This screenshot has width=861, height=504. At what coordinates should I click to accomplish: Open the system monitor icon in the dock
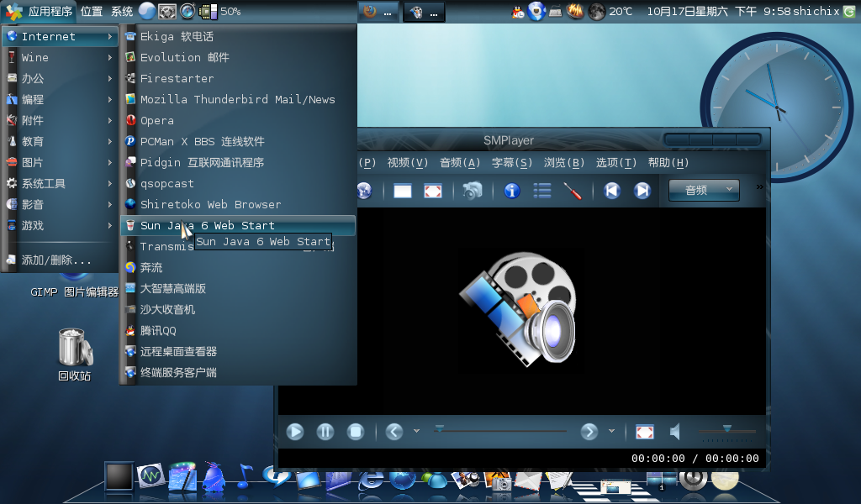pyautogui.click(x=151, y=475)
